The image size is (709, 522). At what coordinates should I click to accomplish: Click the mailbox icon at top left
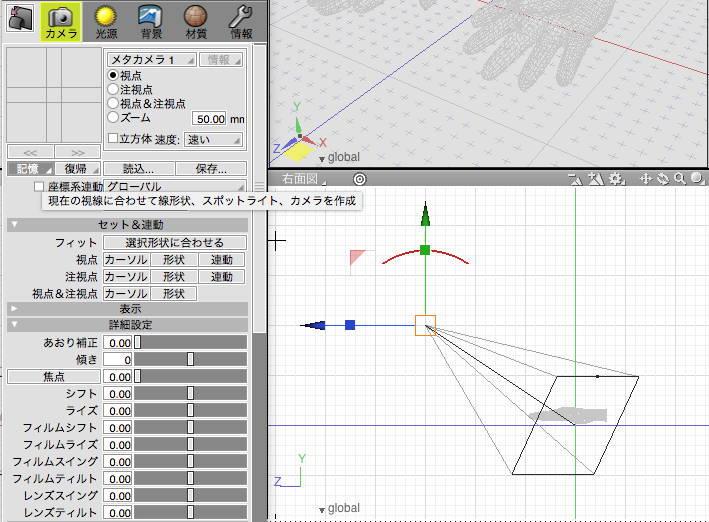(19, 19)
